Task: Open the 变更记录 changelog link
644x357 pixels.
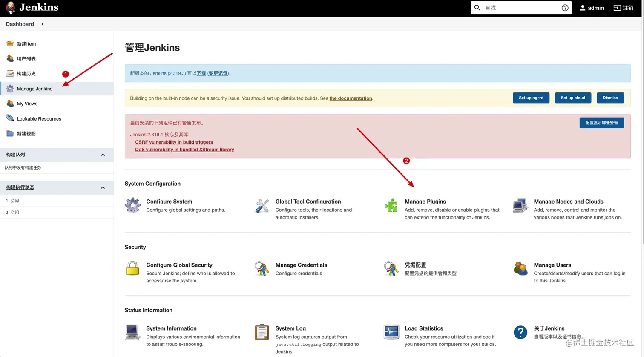Action: [x=218, y=73]
